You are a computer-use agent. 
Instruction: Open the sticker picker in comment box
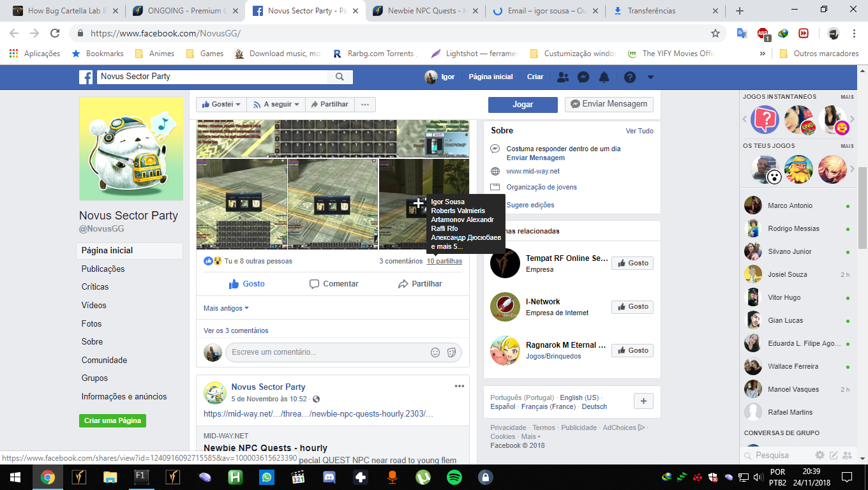coord(451,352)
